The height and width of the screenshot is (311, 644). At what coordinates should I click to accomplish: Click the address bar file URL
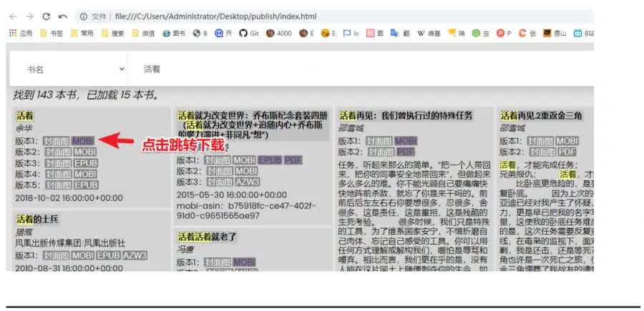pyautogui.click(x=216, y=17)
